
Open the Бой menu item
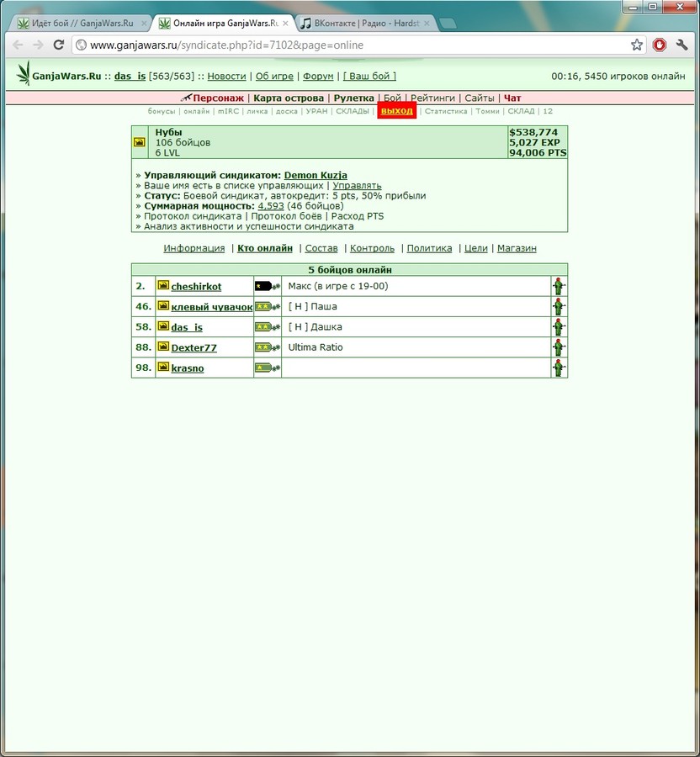[392, 98]
